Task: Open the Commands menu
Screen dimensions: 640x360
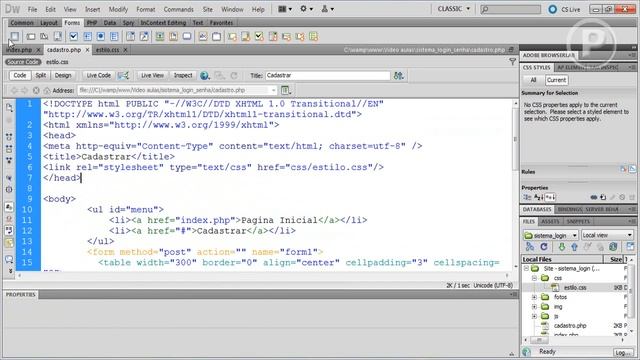Action: 178,9
